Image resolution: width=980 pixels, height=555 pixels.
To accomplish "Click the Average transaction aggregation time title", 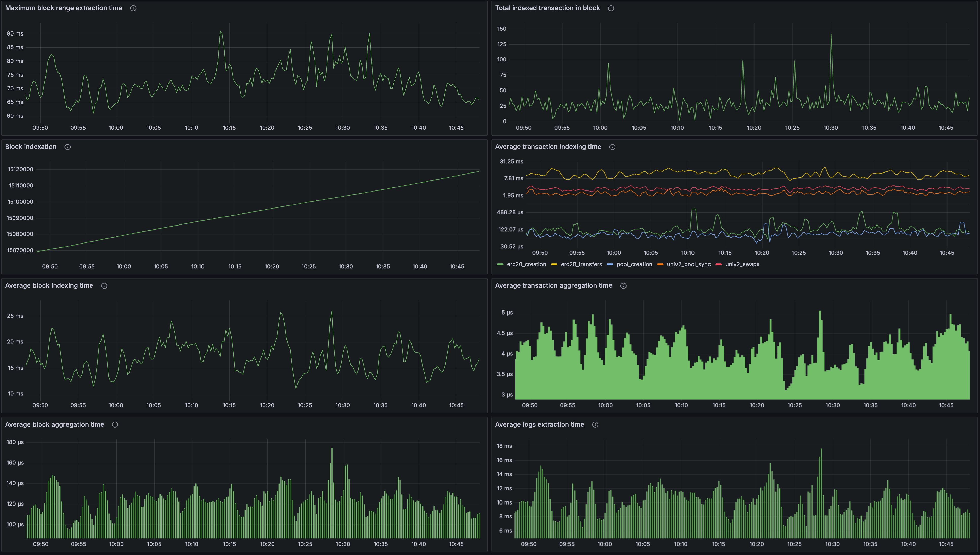I will (x=553, y=286).
